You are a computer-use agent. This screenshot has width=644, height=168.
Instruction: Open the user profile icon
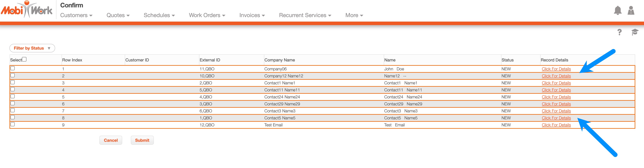(631, 10)
